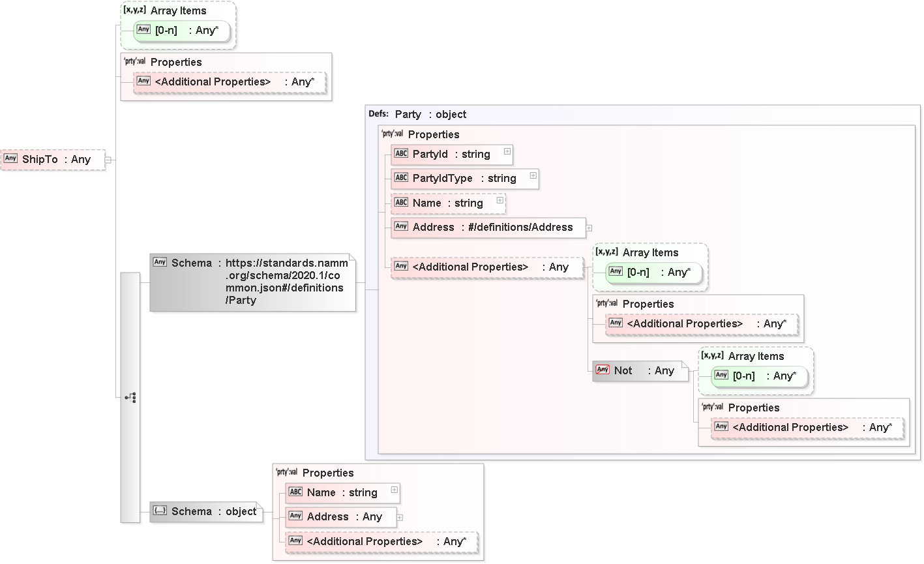This screenshot has width=924, height=564.
Task: Click ABC icon of PartyId property
Action: (x=401, y=153)
